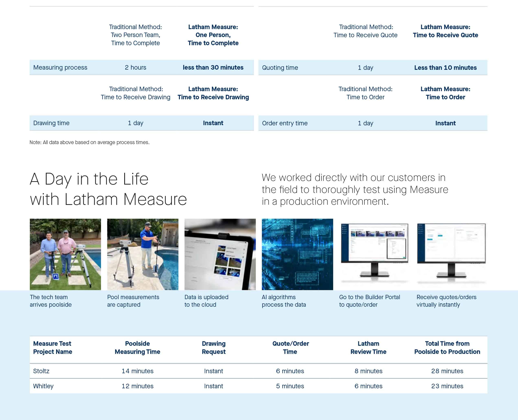Image resolution: width=518 pixels, height=420 pixels.
Task: Click 'less than 30 minutes' value
Action: coord(213,68)
